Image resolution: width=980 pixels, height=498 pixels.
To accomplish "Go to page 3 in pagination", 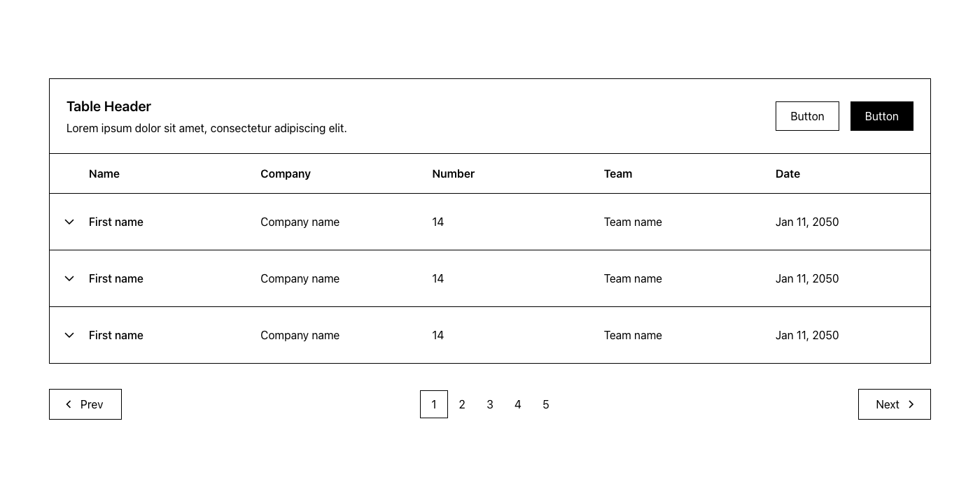I will (490, 404).
